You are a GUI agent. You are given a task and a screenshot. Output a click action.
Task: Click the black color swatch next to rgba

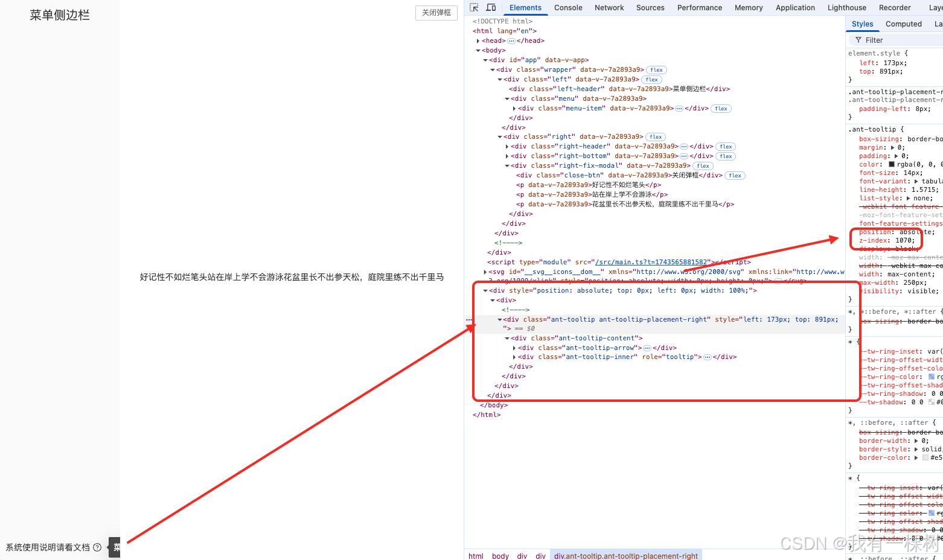[x=891, y=164]
